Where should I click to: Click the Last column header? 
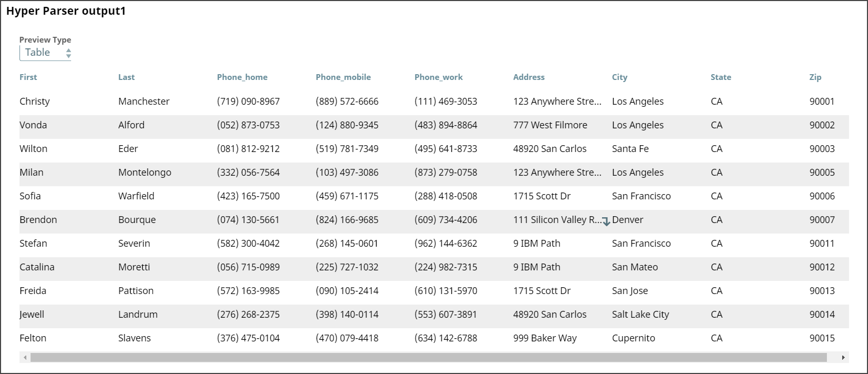coord(126,77)
